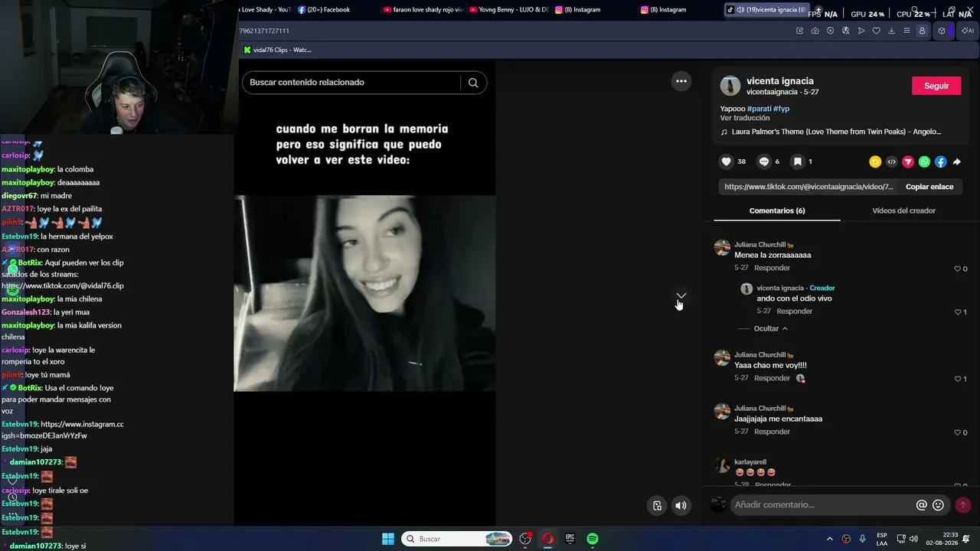Image resolution: width=980 pixels, height=551 pixels.
Task: Open browser downloads icon
Action: coord(891,31)
